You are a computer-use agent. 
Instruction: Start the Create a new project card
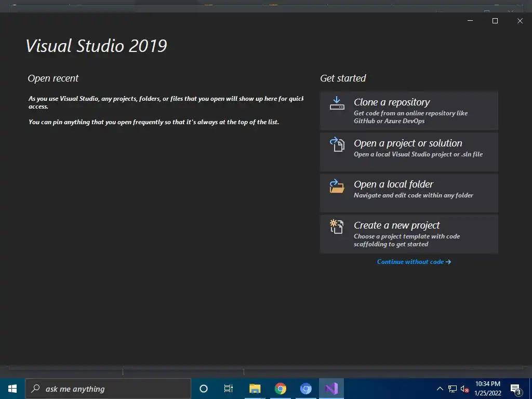coord(409,234)
